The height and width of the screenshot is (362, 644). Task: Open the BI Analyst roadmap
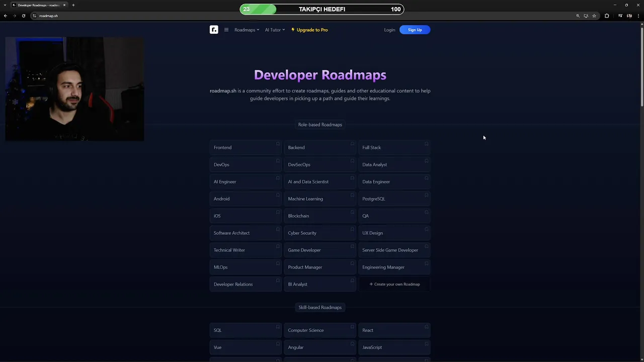tap(320, 284)
